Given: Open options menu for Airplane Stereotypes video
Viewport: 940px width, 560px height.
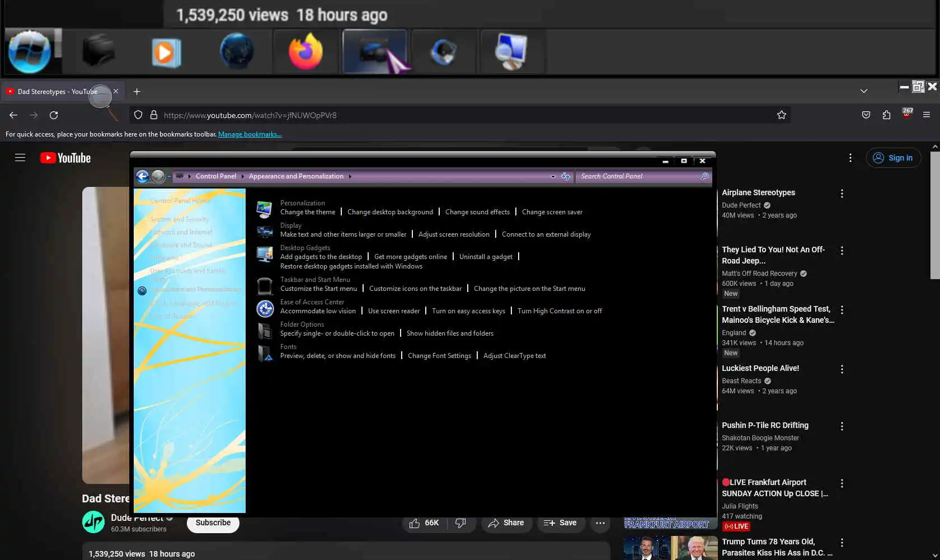Looking at the screenshot, I should tap(842, 194).
